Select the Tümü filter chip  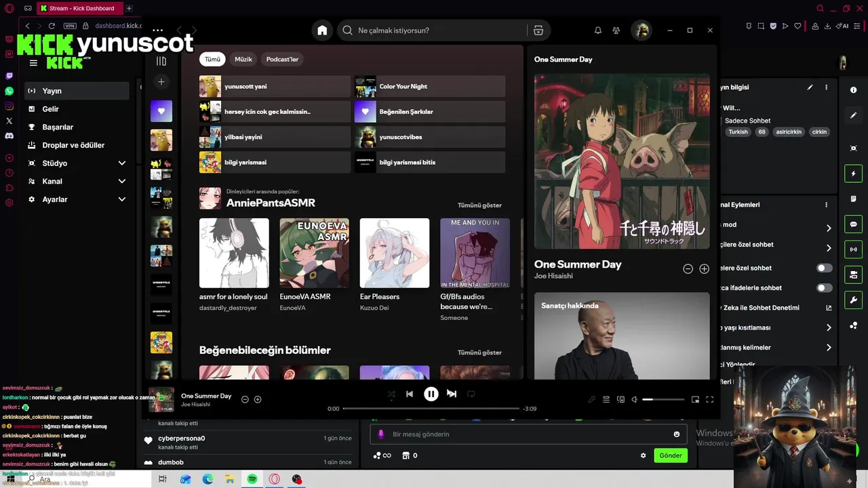213,59
